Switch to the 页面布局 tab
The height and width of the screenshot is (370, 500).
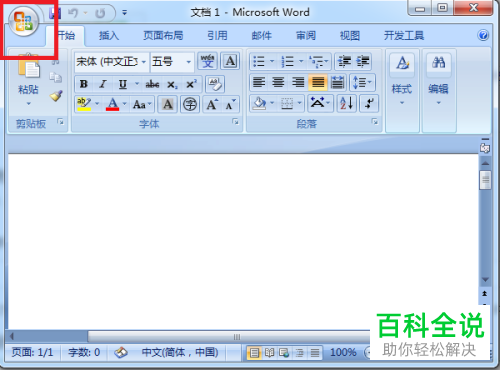tap(163, 35)
